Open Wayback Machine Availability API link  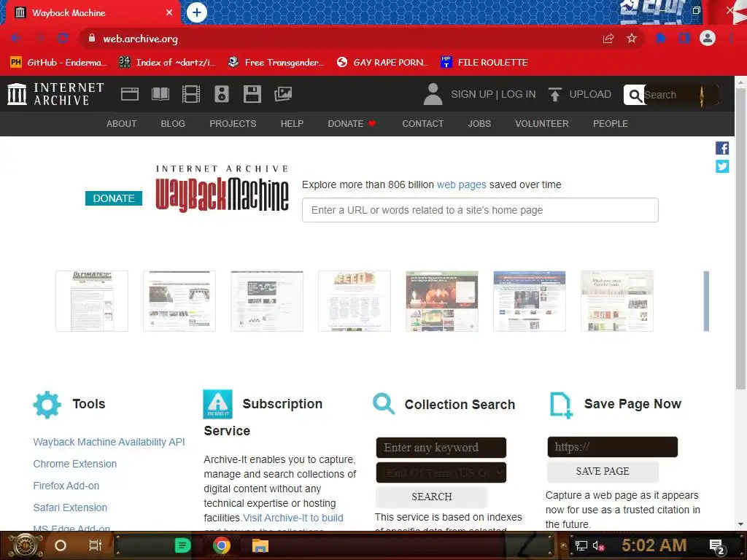pos(109,442)
